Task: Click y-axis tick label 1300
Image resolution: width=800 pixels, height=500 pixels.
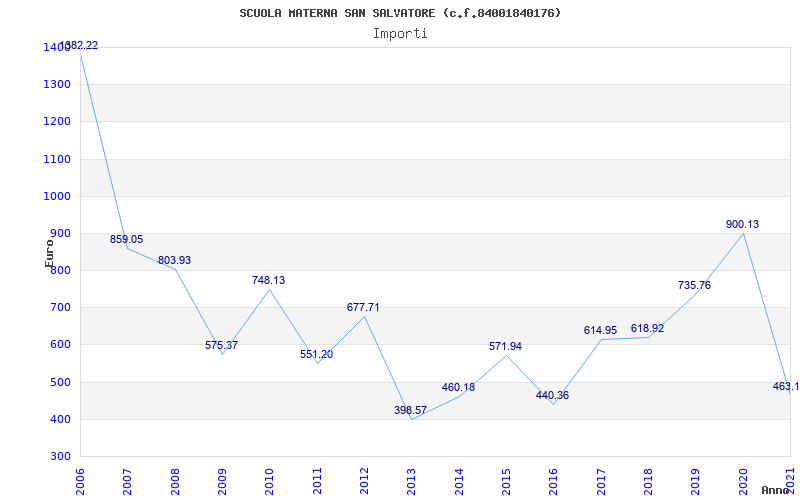Action: click(x=55, y=84)
